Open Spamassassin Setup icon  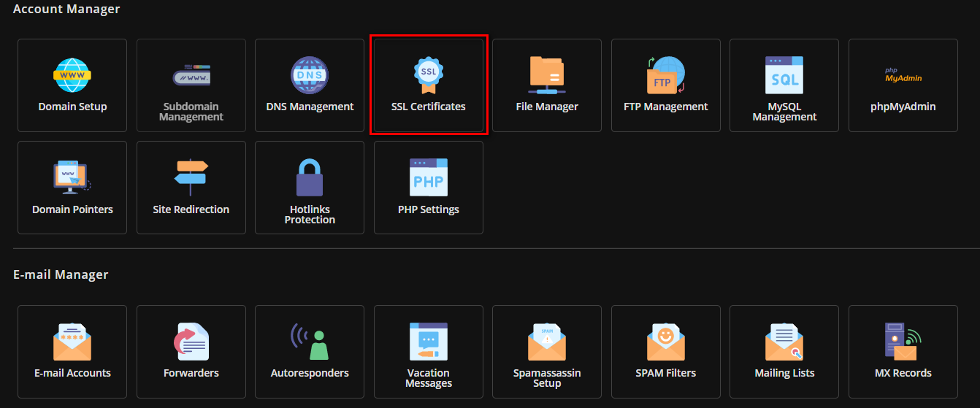(547, 342)
